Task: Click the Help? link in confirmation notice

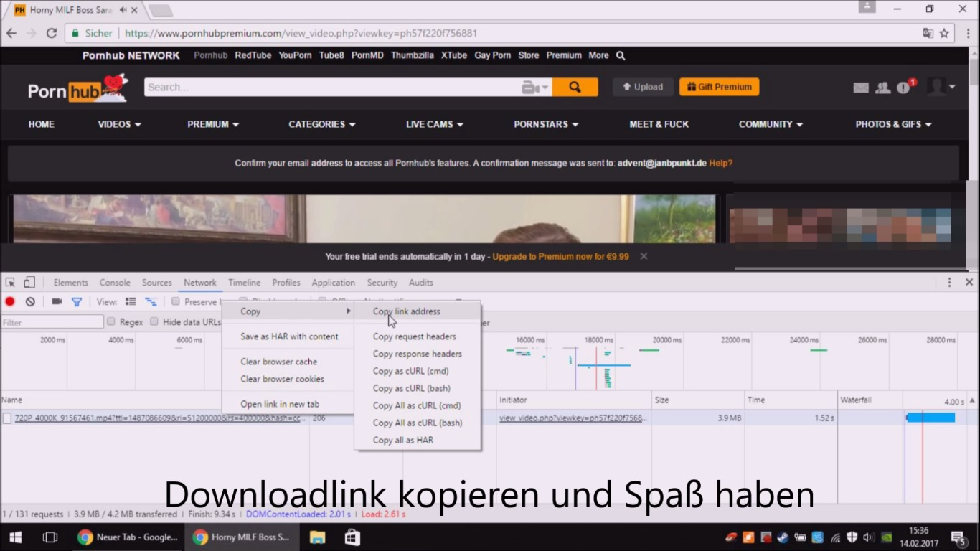Action: click(x=720, y=163)
